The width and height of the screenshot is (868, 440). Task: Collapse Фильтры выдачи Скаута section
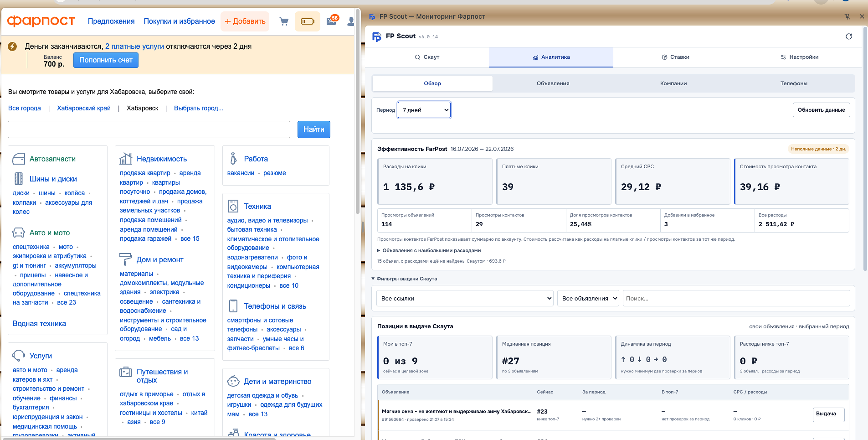(404, 279)
